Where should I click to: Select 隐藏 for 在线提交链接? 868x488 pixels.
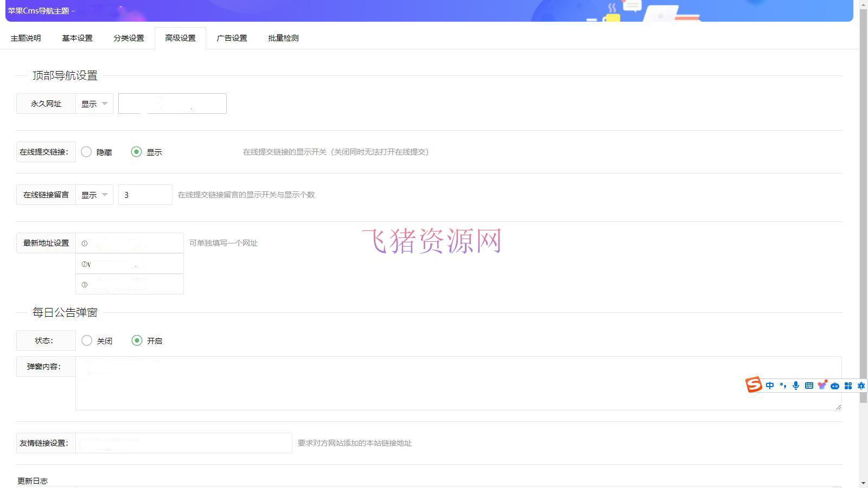[x=86, y=152]
